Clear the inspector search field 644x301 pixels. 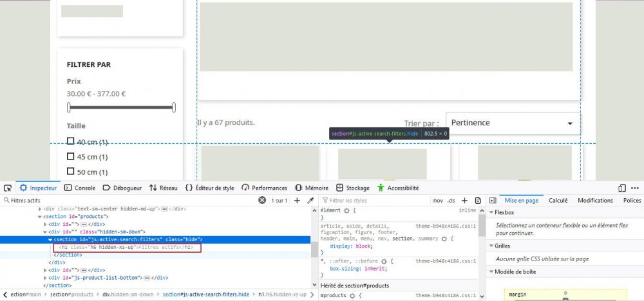[262, 201]
